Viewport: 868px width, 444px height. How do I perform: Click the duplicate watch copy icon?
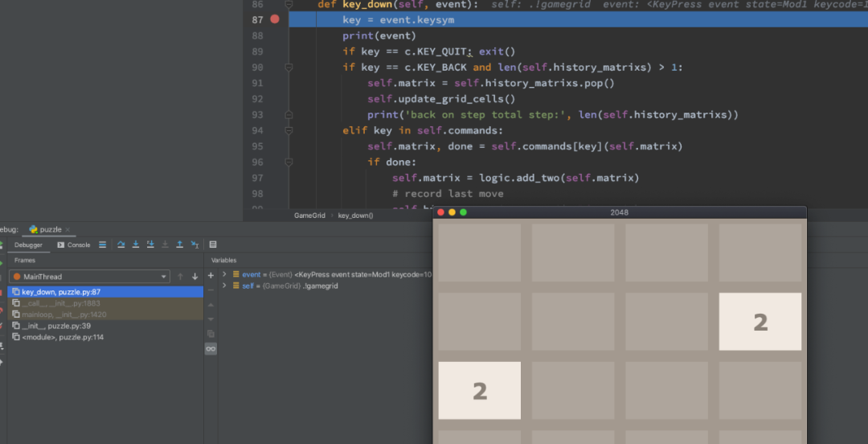(211, 334)
